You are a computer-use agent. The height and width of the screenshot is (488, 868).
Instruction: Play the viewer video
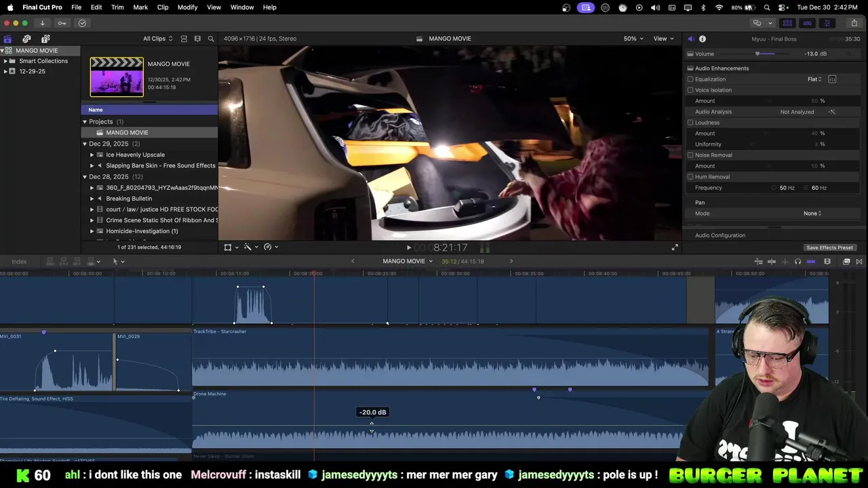(408, 248)
